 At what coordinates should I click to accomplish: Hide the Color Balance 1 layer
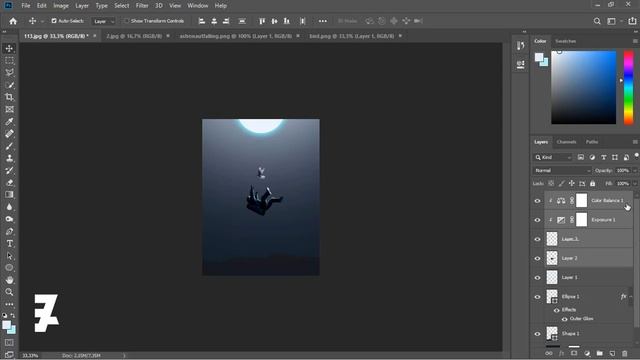537,201
